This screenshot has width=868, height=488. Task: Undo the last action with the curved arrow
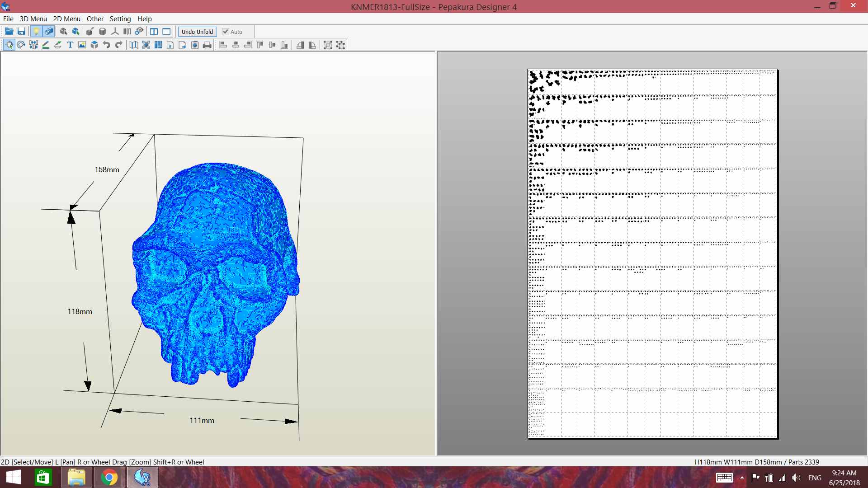107,45
